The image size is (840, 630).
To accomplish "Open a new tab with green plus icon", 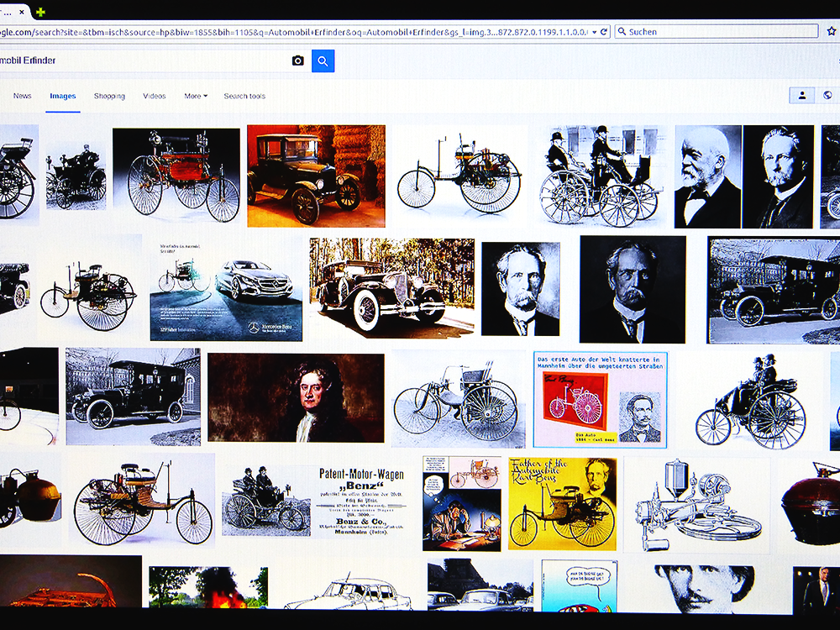I will pos(40,12).
